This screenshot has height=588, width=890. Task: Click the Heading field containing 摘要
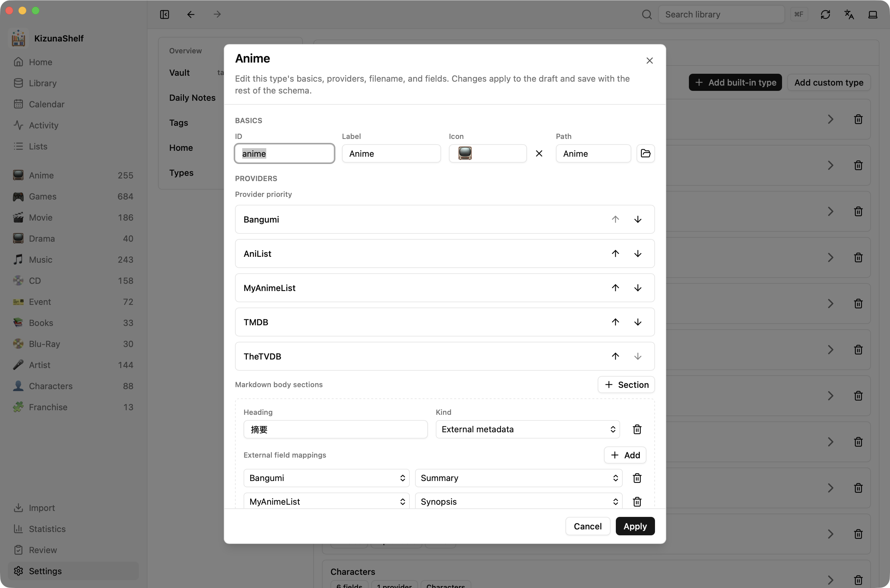click(x=335, y=429)
